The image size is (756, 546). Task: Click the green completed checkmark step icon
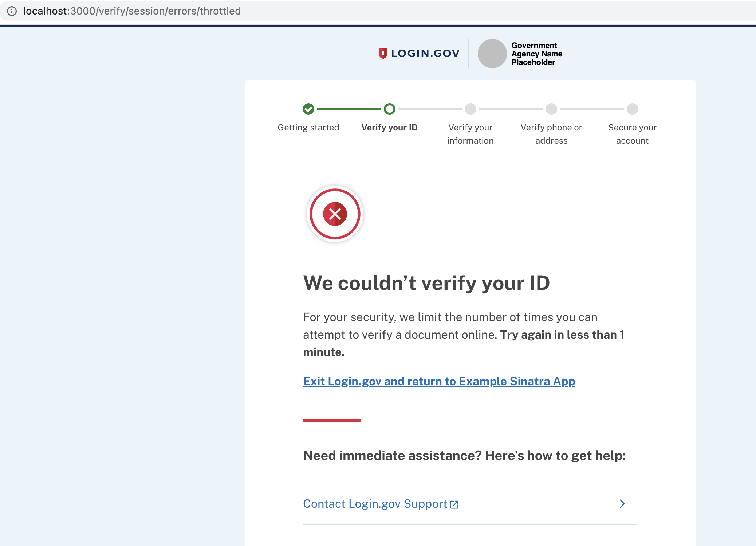tap(308, 109)
